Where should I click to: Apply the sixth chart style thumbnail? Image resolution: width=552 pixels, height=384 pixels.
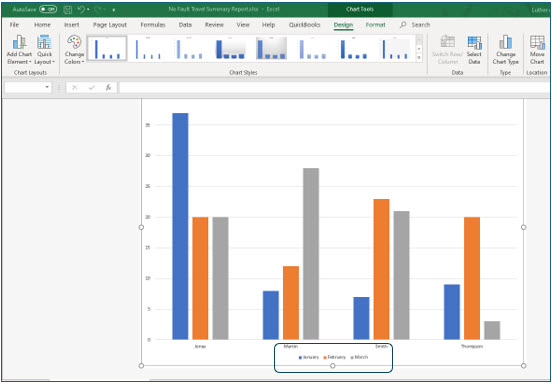click(x=313, y=48)
